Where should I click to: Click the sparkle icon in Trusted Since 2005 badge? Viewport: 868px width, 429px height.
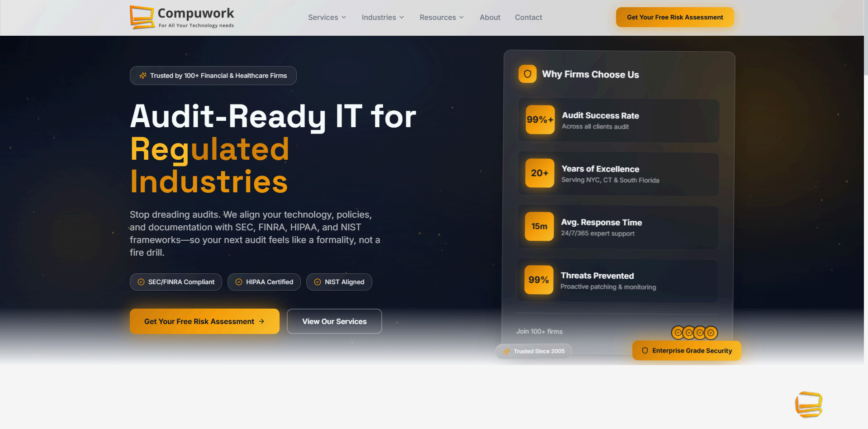tap(508, 351)
